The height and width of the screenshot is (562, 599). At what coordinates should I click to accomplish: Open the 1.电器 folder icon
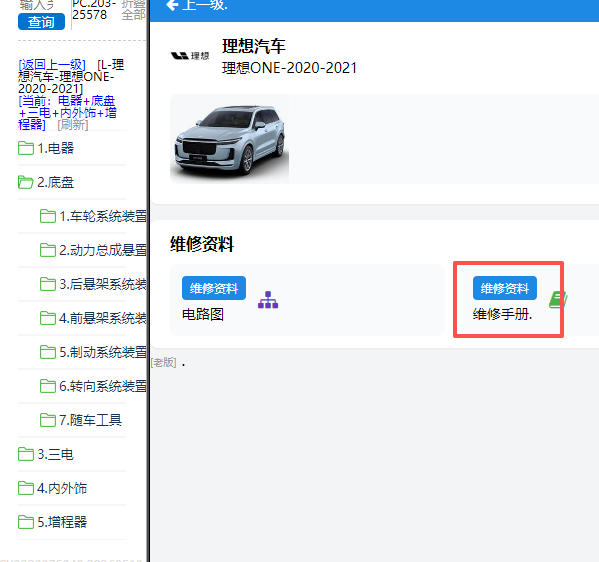(26, 148)
